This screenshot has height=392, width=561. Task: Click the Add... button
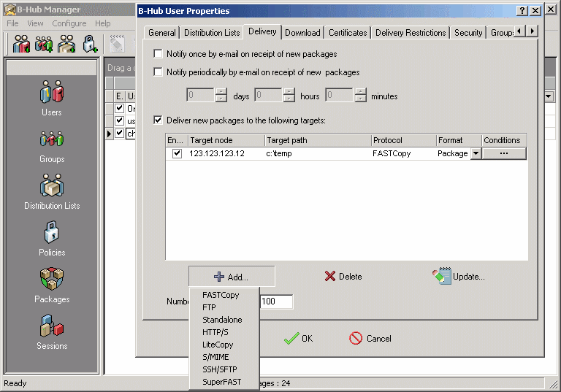click(232, 277)
